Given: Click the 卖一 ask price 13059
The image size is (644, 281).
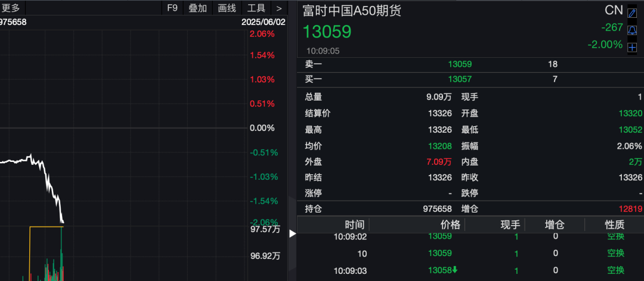Looking at the screenshot, I should pos(460,64).
